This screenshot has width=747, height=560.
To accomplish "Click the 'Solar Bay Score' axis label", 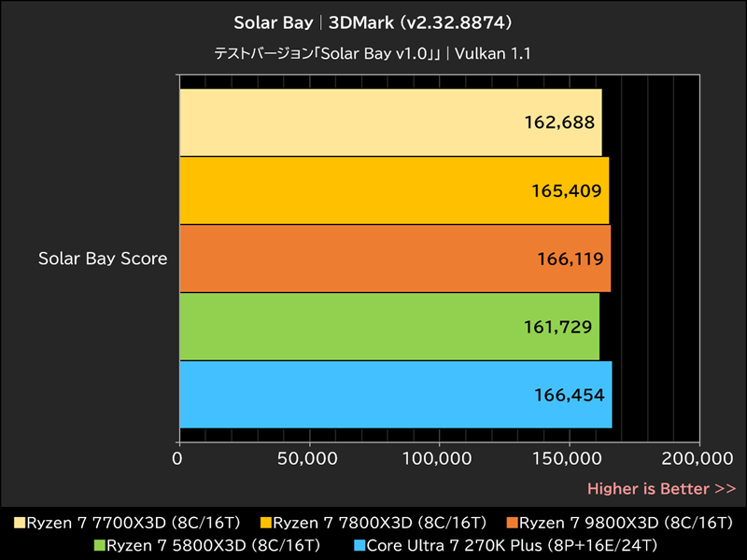I will 103,259.
